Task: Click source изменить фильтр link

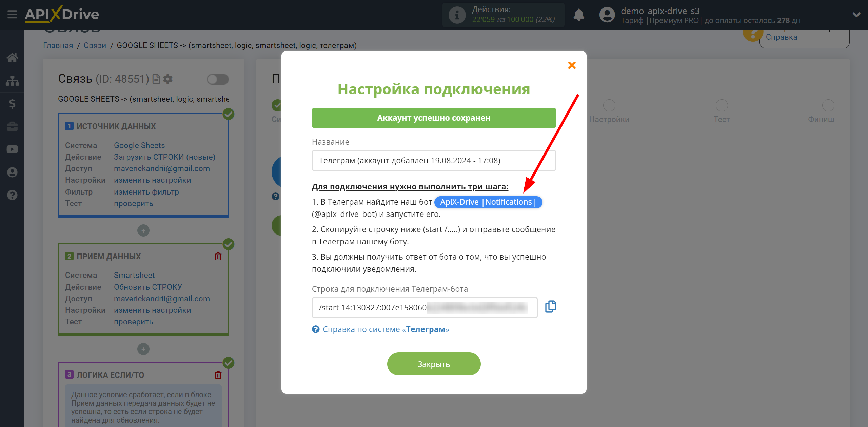Action: click(x=146, y=192)
